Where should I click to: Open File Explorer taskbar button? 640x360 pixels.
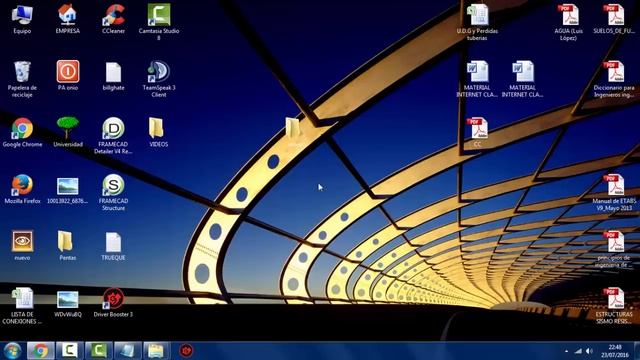click(x=156, y=351)
